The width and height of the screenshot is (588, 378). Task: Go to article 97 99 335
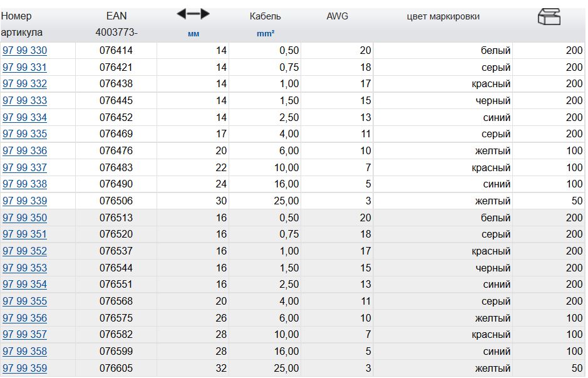(24, 134)
